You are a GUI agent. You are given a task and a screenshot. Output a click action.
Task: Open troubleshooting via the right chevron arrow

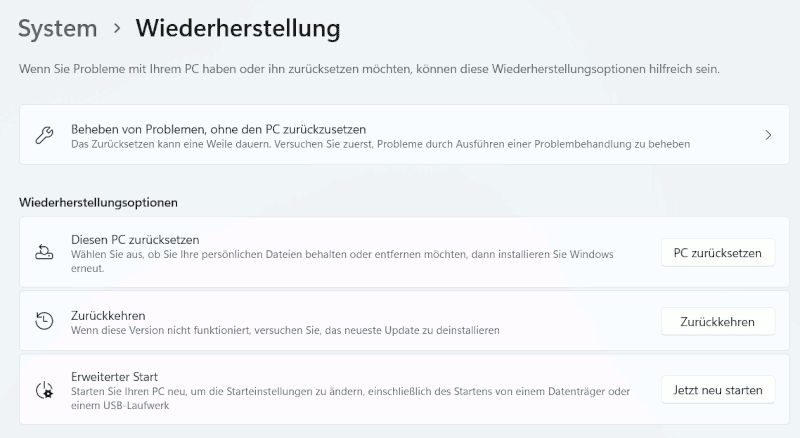tap(768, 135)
